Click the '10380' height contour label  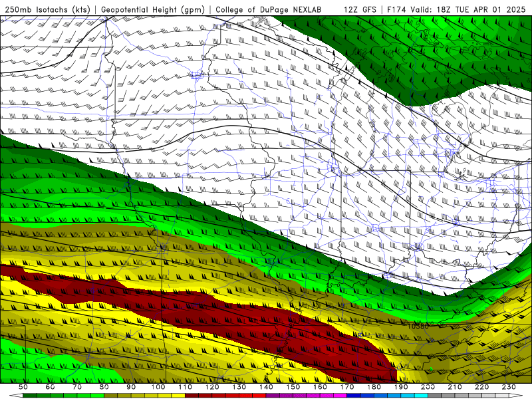tap(418, 327)
